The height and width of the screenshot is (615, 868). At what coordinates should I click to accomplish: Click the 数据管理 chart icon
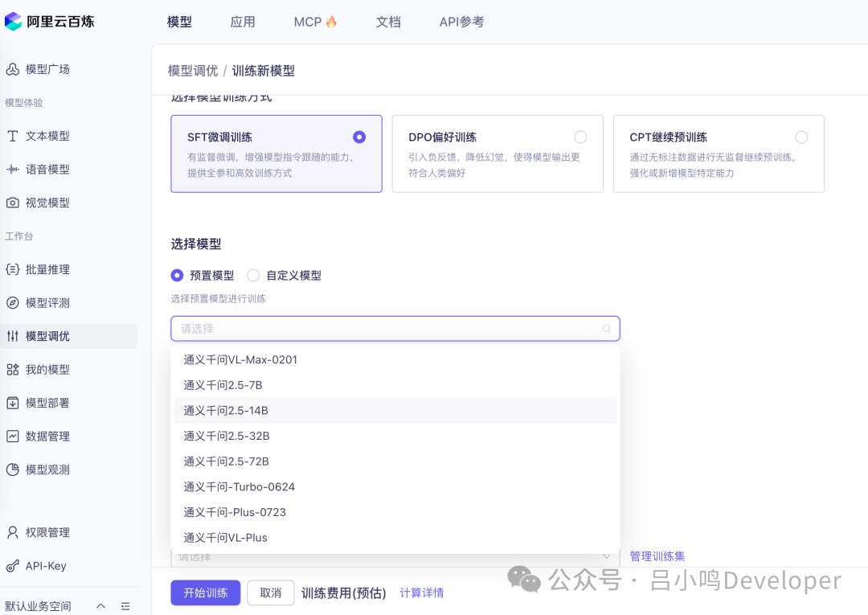(x=12, y=437)
